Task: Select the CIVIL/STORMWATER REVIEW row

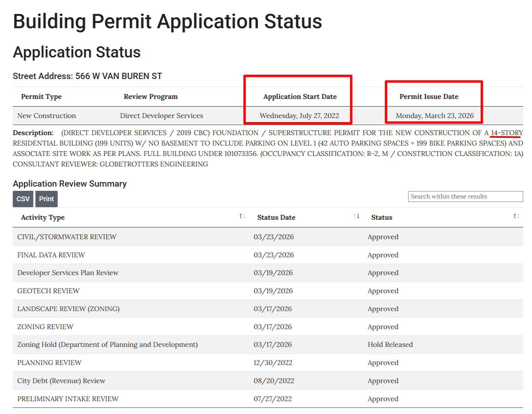Action: tap(67, 237)
